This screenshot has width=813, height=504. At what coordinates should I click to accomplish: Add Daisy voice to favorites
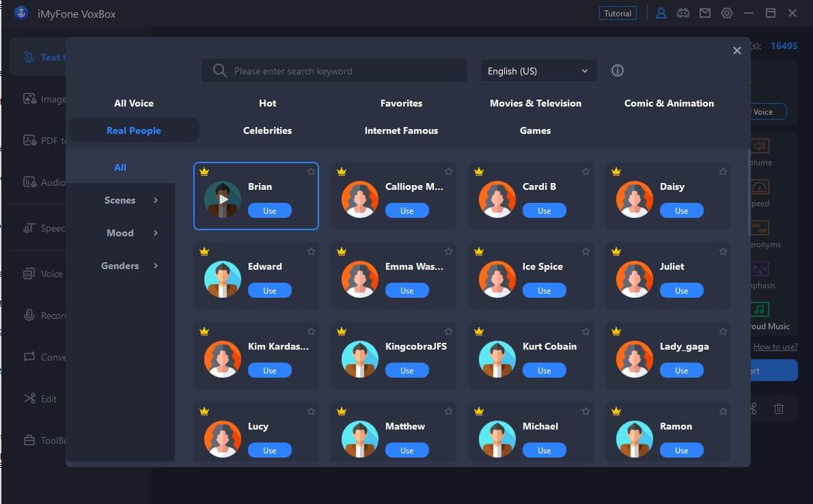pos(724,171)
